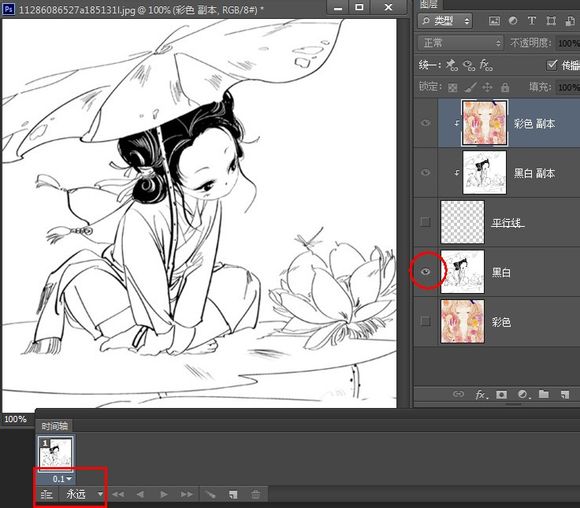Viewport: 580px width, 508px height.
Task: Filter layers by adjustment layer icon
Action: [x=513, y=21]
